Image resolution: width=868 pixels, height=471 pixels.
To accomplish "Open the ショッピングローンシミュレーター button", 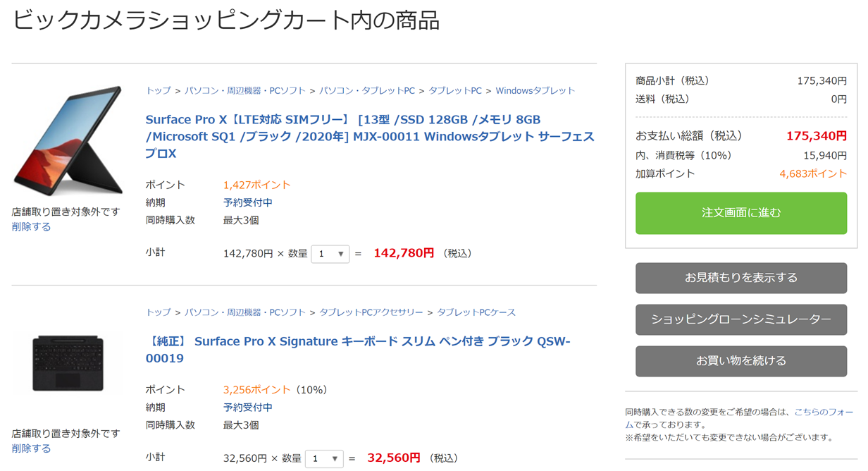I will 741,319.
